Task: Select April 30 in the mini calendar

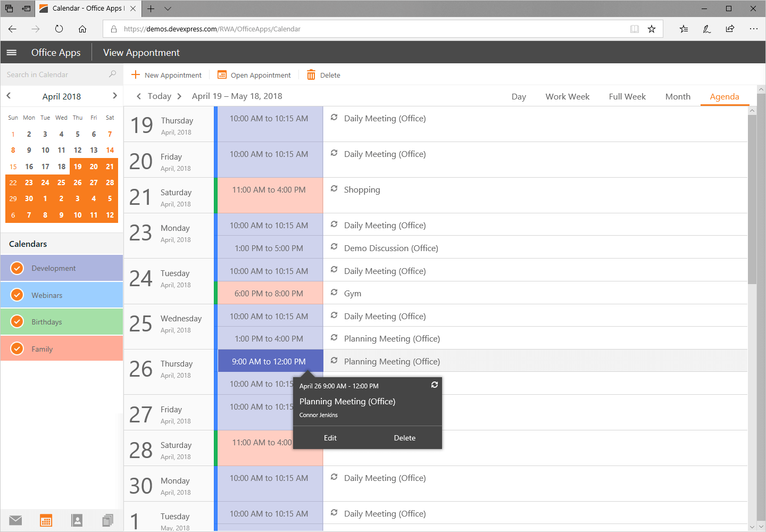Action: [x=29, y=198]
